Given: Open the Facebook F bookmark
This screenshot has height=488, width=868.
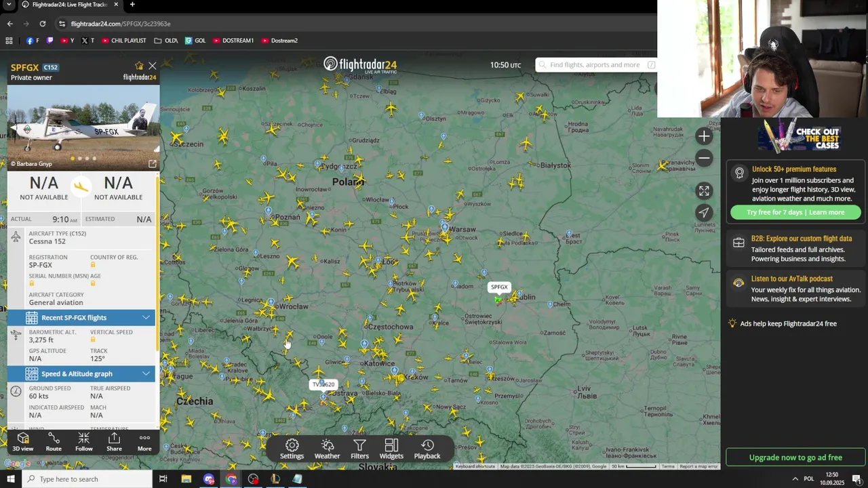Looking at the screenshot, I should (33, 41).
